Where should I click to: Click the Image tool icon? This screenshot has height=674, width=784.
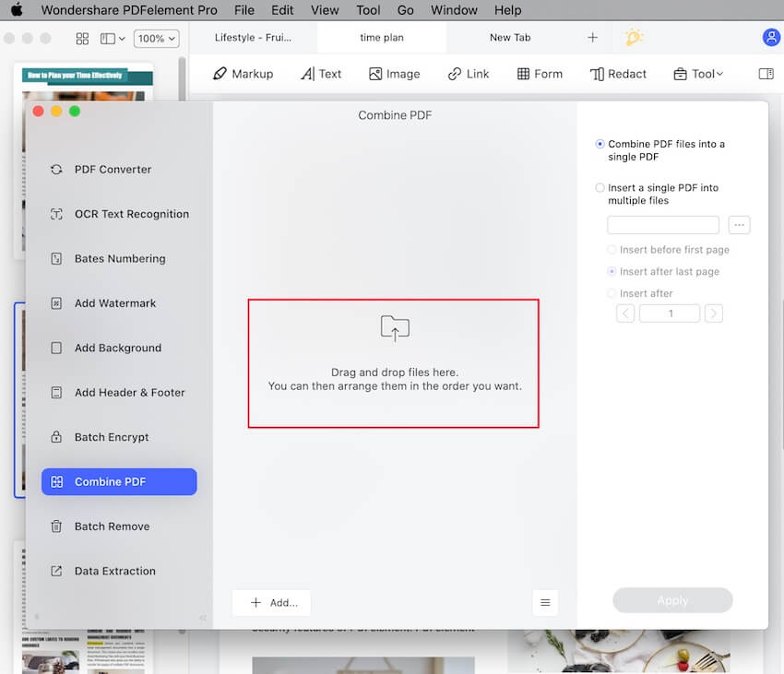coord(375,74)
